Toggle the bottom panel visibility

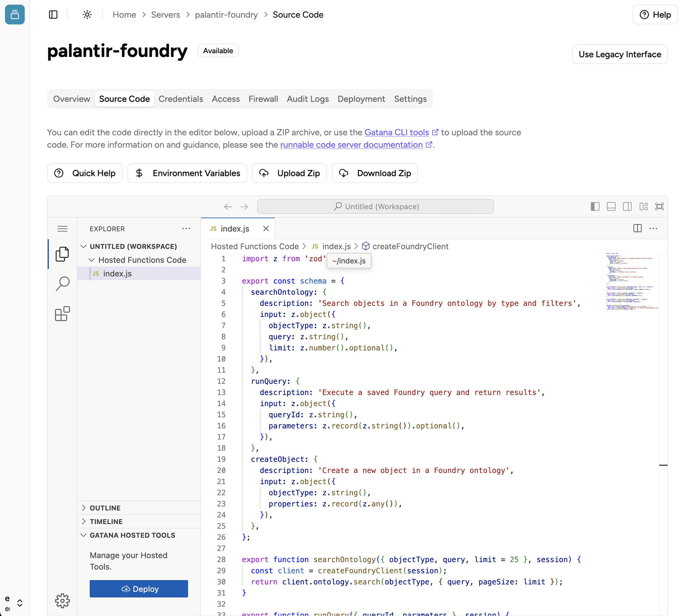point(611,206)
